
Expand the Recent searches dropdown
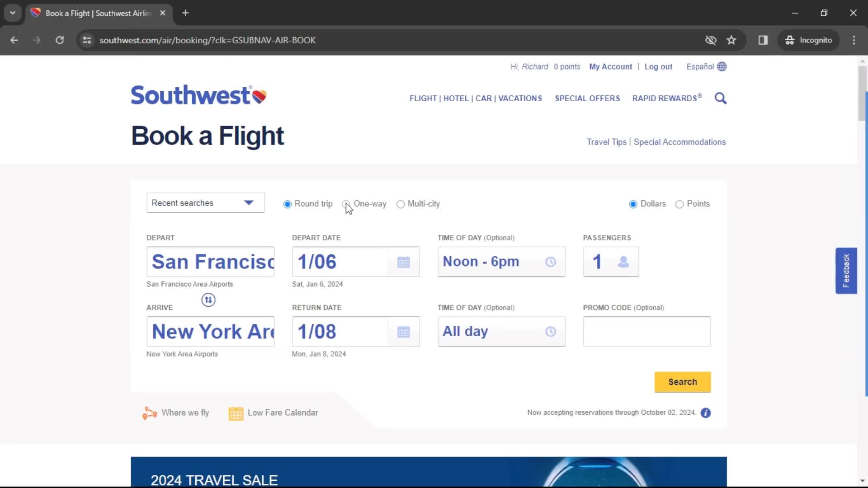coord(205,203)
